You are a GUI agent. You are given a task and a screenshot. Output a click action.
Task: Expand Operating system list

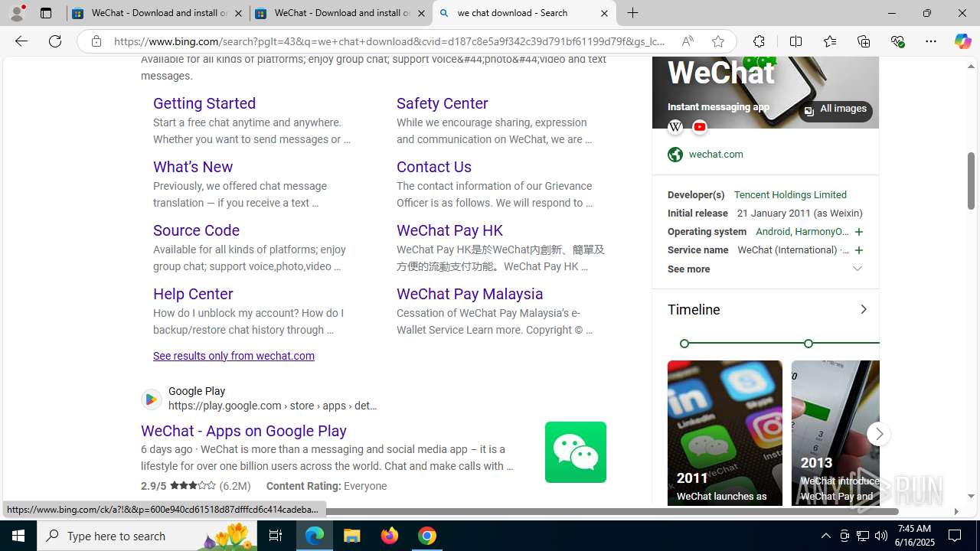(858, 232)
